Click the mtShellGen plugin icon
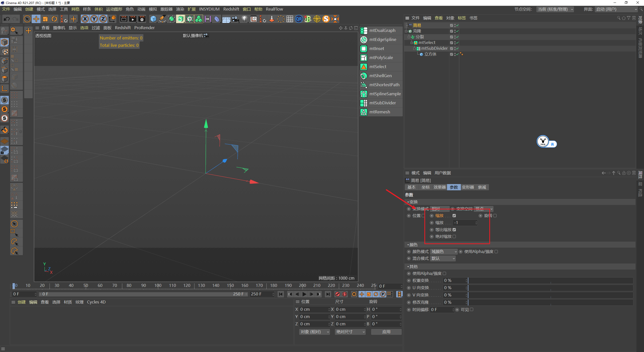 [x=364, y=76]
